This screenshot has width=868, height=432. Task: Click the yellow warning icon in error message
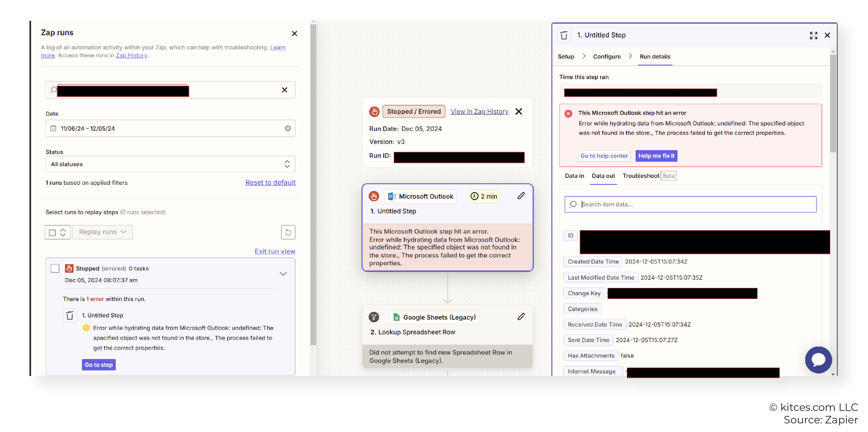click(x=86, y=328)
